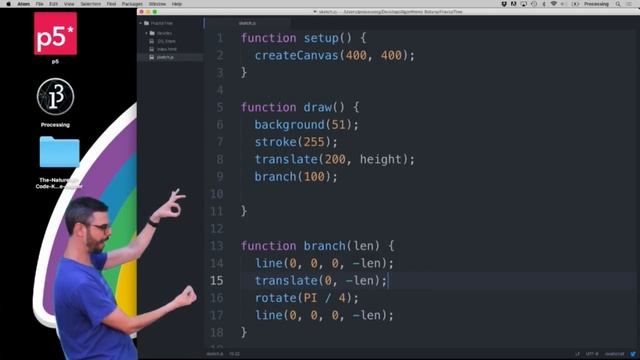Click the sketch.js file icon in tree
The width and height of the screenshot is (640, 360).
tap(152, 57)
